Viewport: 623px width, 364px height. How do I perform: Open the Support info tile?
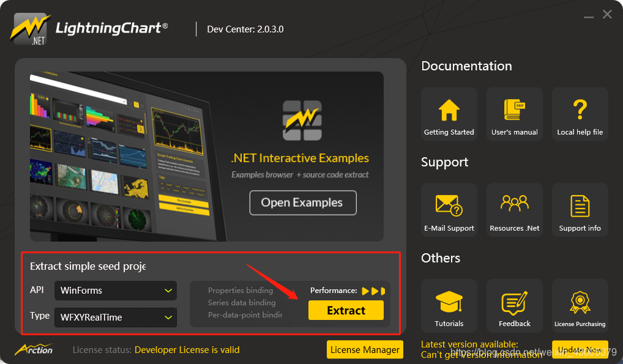580,210
